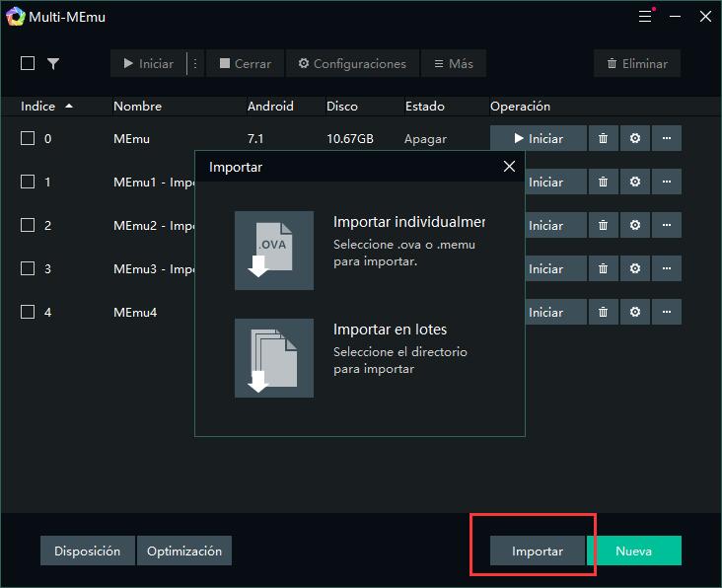The width and height of the screenshot is (722, 588).
Task: Click the Optimización button
Action: pyautogui.click(x=184, y=551)
